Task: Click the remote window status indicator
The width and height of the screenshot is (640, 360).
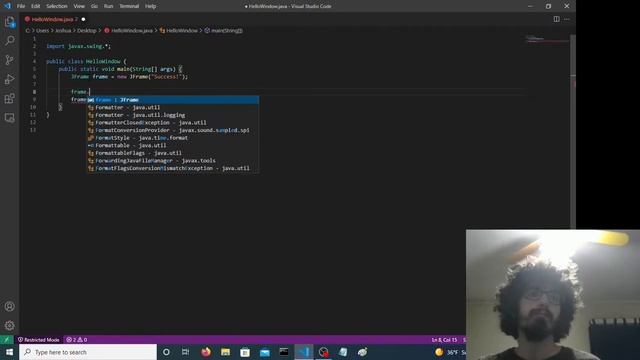Action: pyautogui.click(x=7, y=340)
